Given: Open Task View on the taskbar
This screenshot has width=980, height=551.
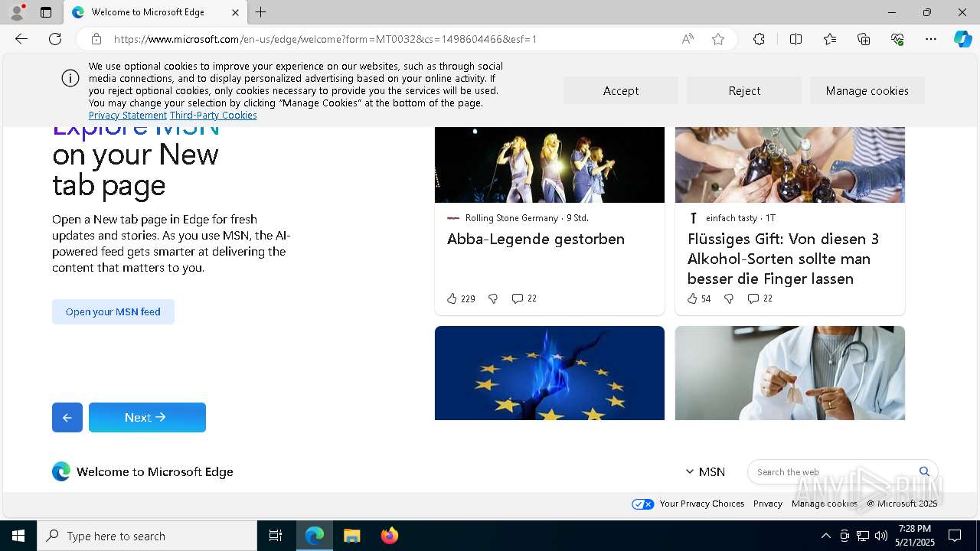Looking at the screenshot, I should tap(276, 536).
